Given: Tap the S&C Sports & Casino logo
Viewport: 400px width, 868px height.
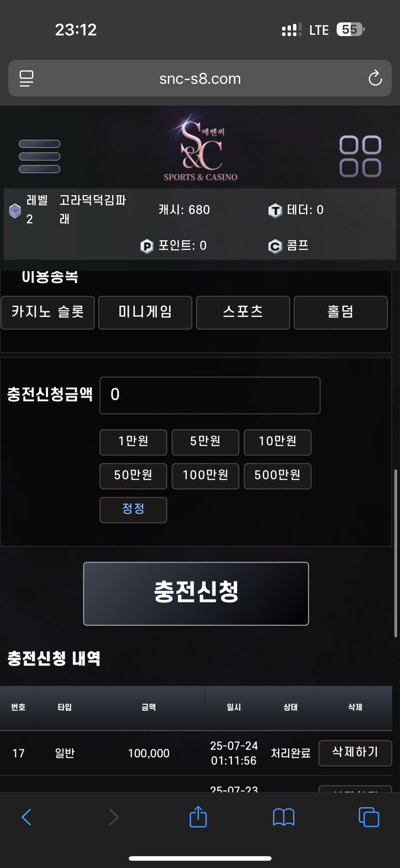Looking at the screenshot, I should pyautogui.click(x=200, y=148).
